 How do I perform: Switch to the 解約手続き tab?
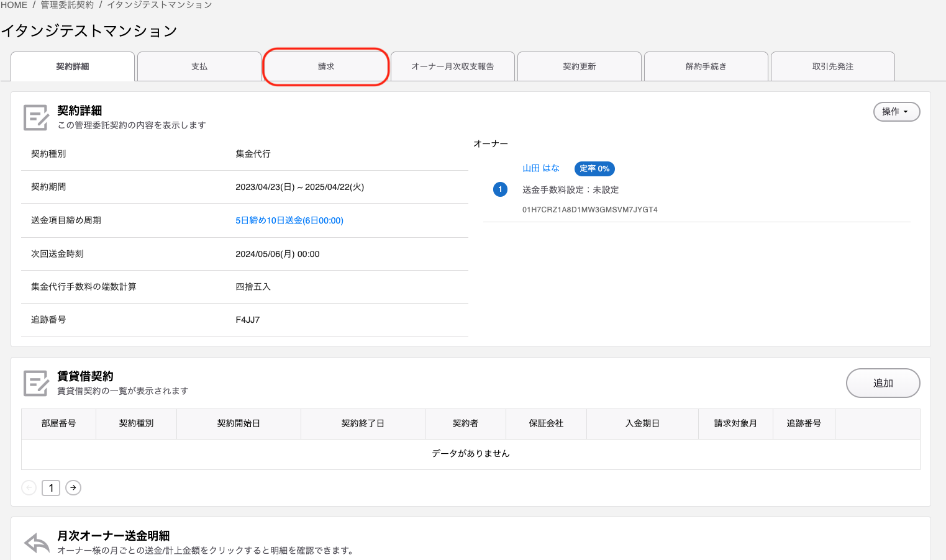[x=706, y=66]
